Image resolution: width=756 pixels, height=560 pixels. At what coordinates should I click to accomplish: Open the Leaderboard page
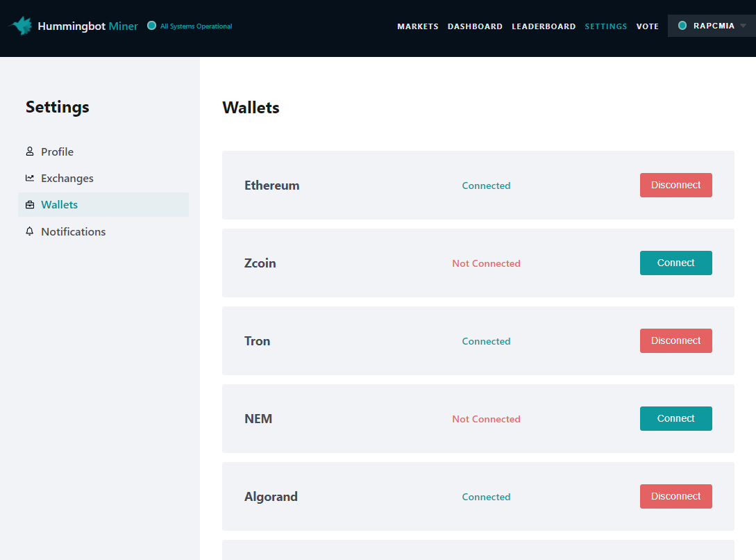click(544, 26)
